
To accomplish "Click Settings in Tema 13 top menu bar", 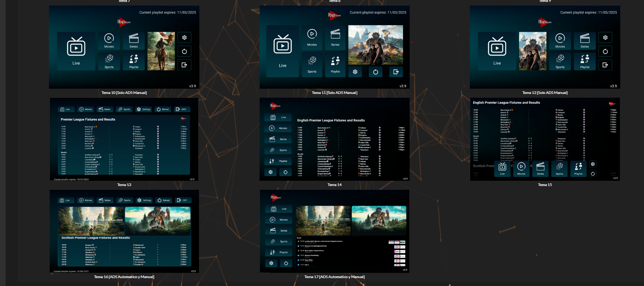I will (144, 109).
